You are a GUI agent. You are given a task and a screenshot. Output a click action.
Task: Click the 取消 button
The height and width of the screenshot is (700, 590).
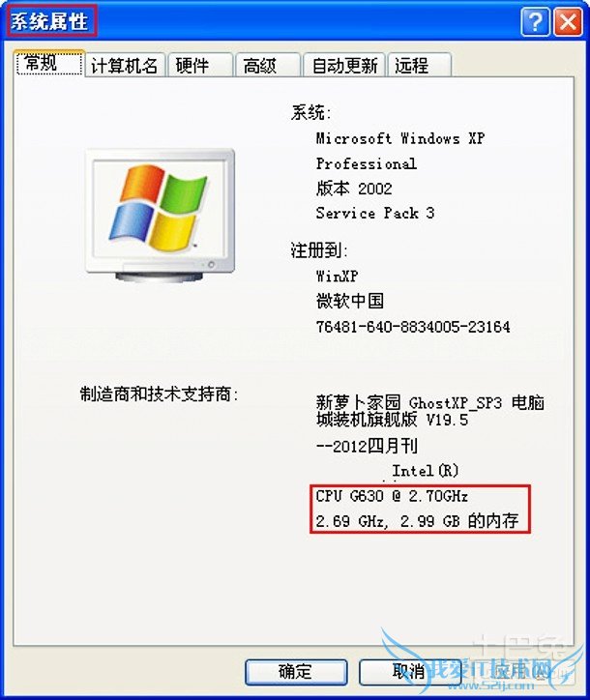409,672
